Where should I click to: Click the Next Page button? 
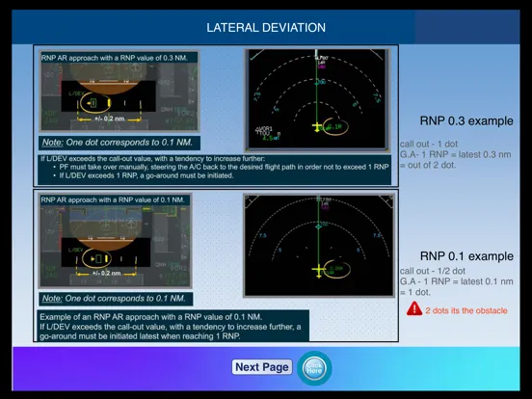point(262,367)
